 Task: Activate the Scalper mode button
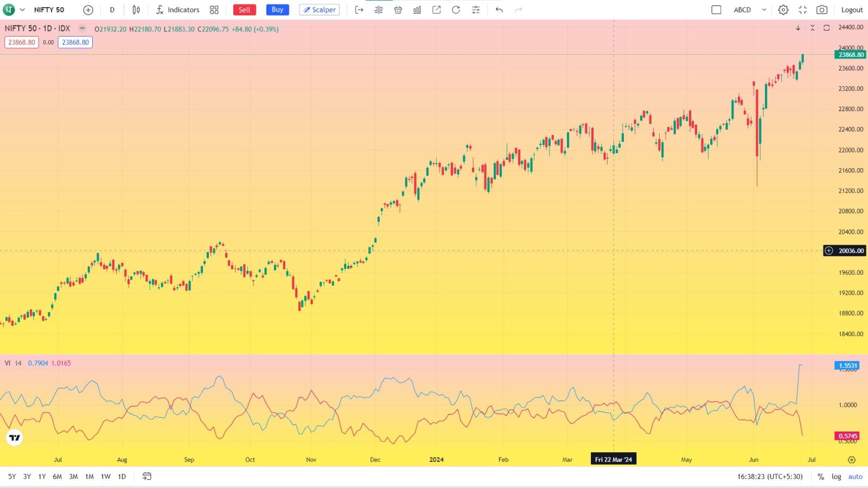click(x=320, y=10)
